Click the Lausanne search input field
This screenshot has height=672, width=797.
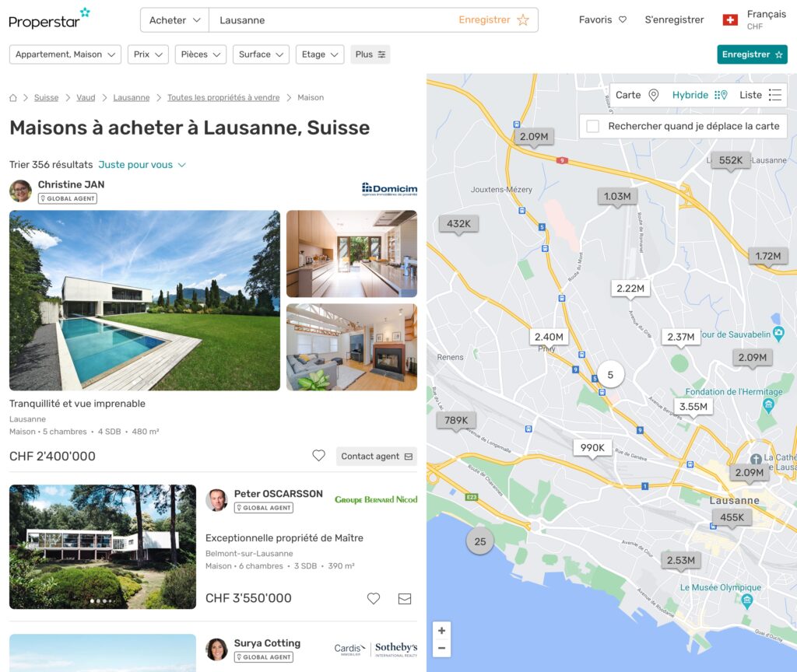pyautogui.click(x=333, y=19)
